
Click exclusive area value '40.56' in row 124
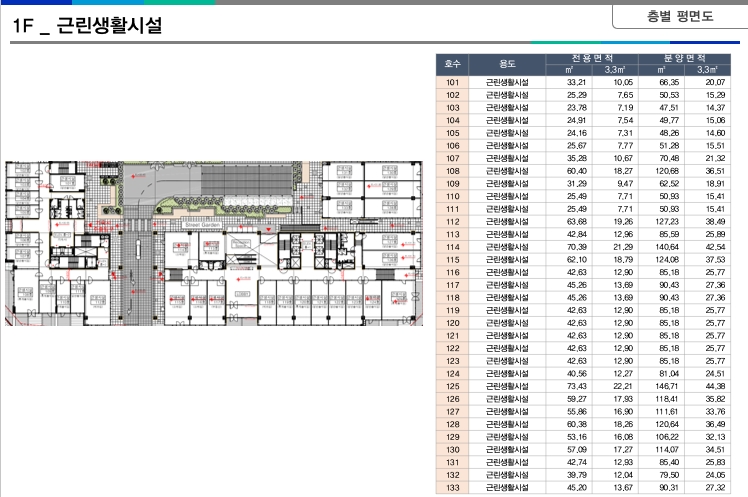[577, 373]
